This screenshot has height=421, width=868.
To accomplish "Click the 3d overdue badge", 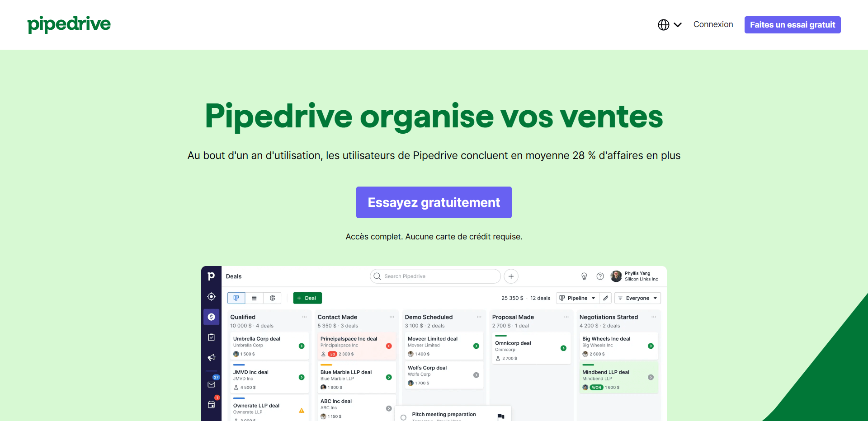I will (x=332, y=354).
